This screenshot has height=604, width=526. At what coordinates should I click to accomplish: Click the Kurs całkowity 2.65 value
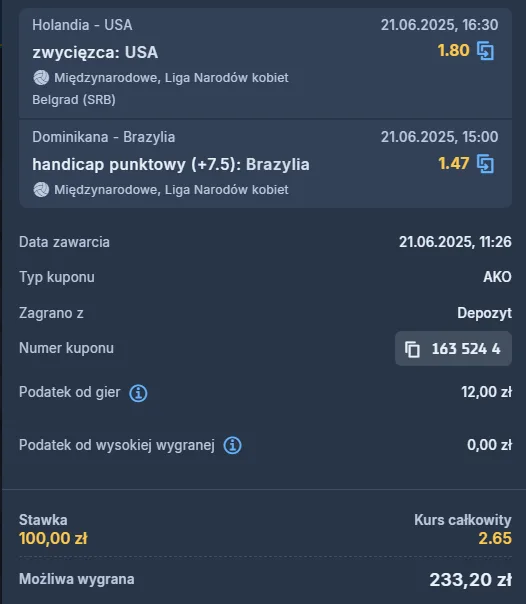point(495,539)
